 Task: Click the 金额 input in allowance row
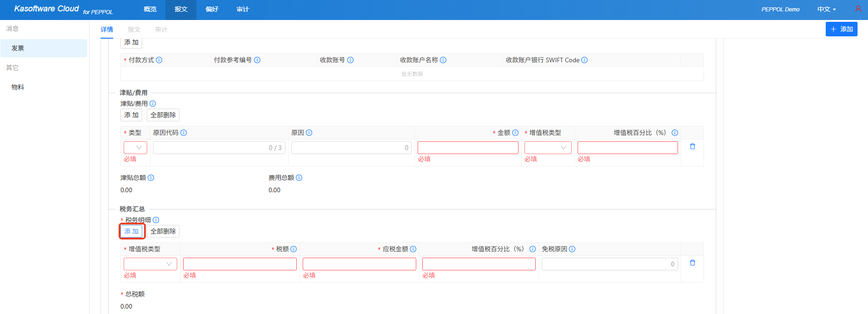tap(468, 148)
